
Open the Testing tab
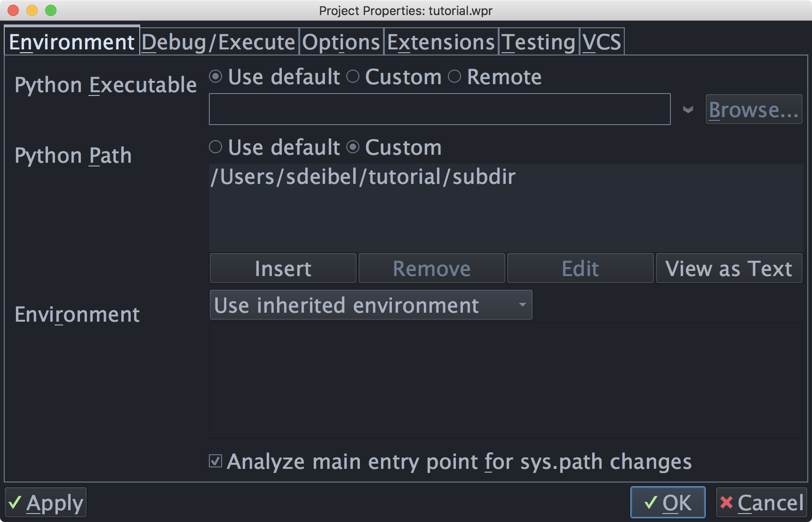pos(539,42)
